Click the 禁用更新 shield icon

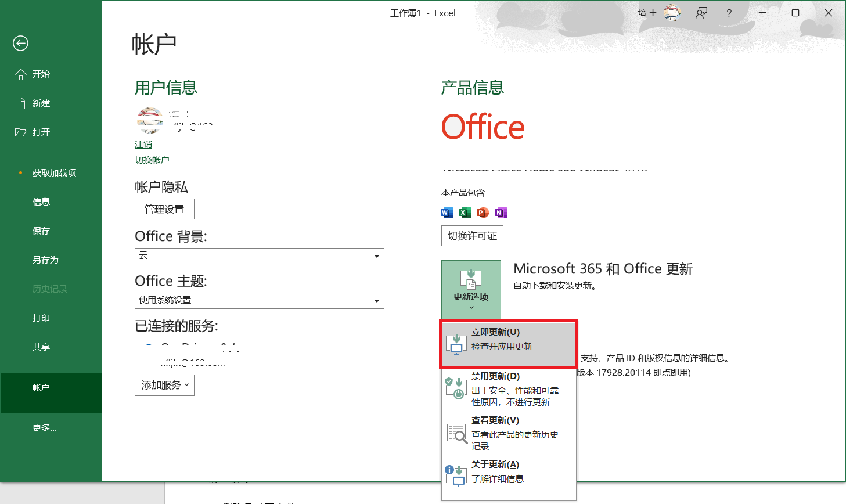click(x=455, y=387)
